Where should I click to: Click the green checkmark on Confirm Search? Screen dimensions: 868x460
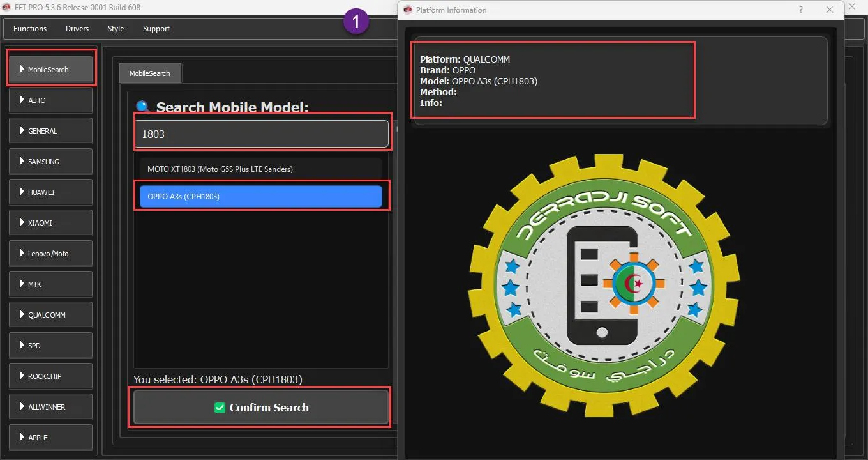click(220, 408)
